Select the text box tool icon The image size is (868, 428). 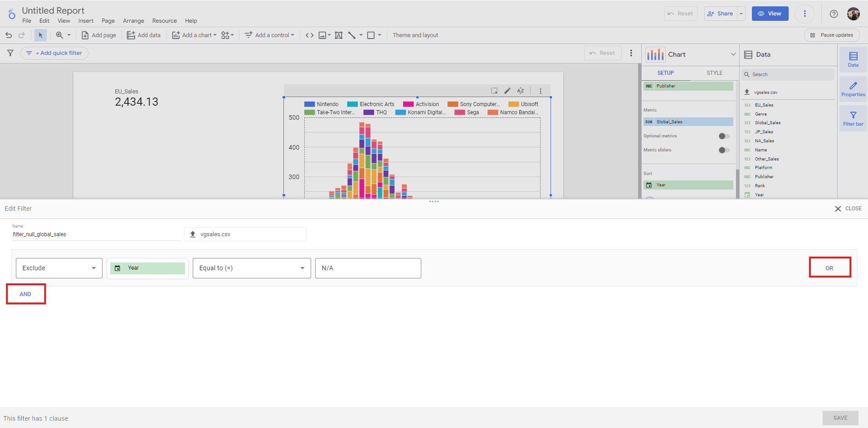338,35
